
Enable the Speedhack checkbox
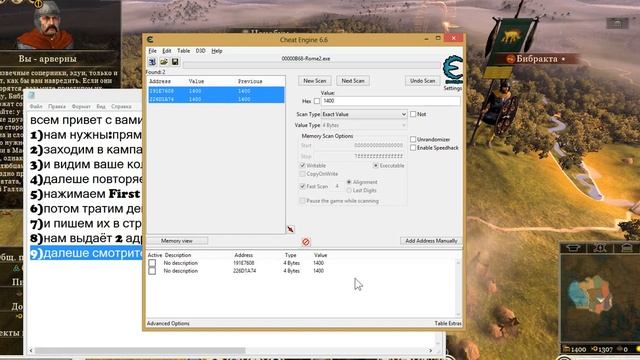(413, 148)
